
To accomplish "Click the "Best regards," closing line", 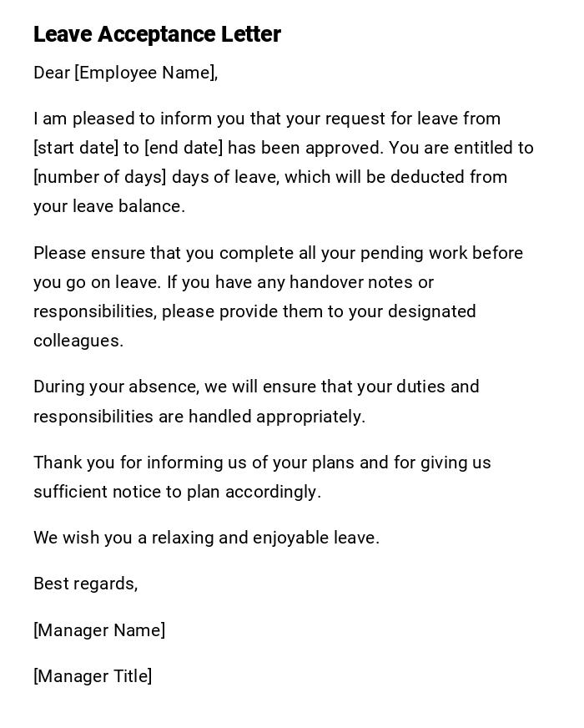I will pyautogui.click(x=85, y=584).
